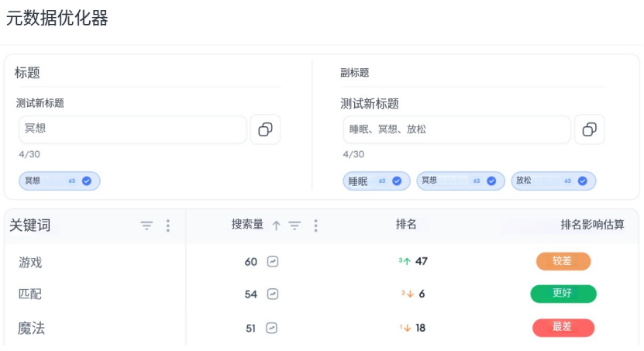Open trend chart for 游戏 keyword

[x=272, y=262]
